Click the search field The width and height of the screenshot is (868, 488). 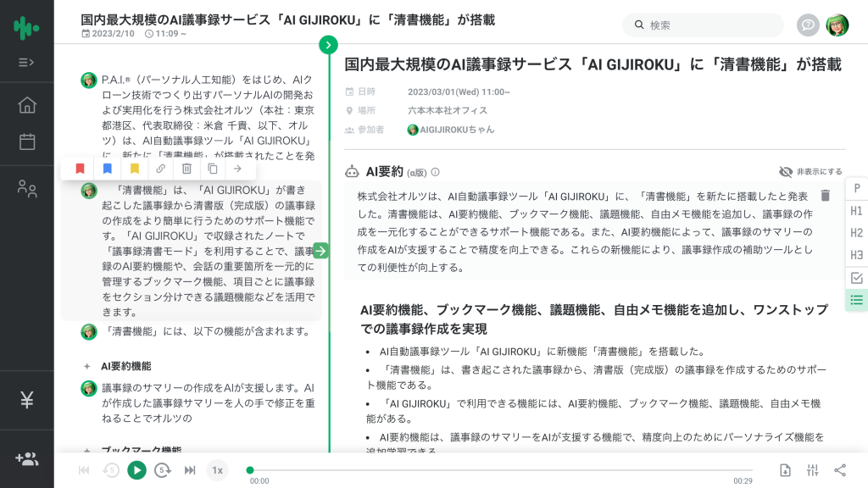703,25
